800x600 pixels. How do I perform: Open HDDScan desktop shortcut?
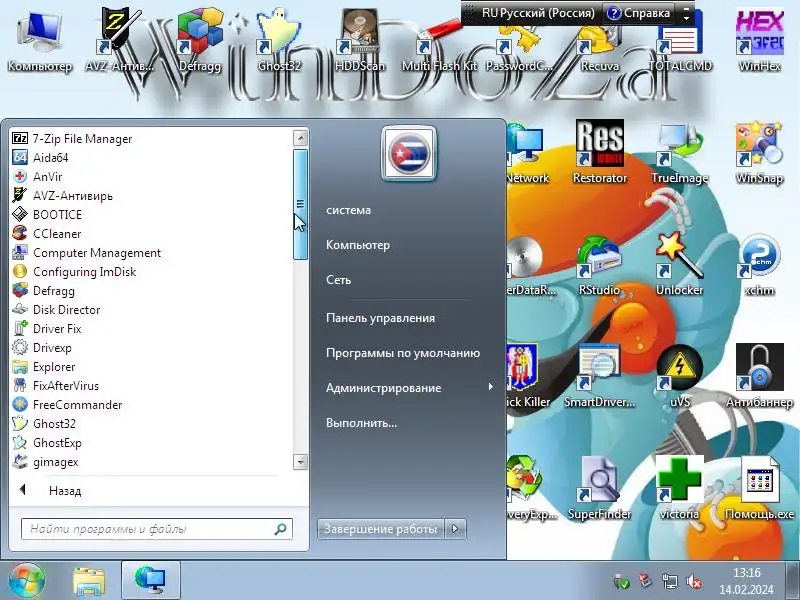[359, 41]
